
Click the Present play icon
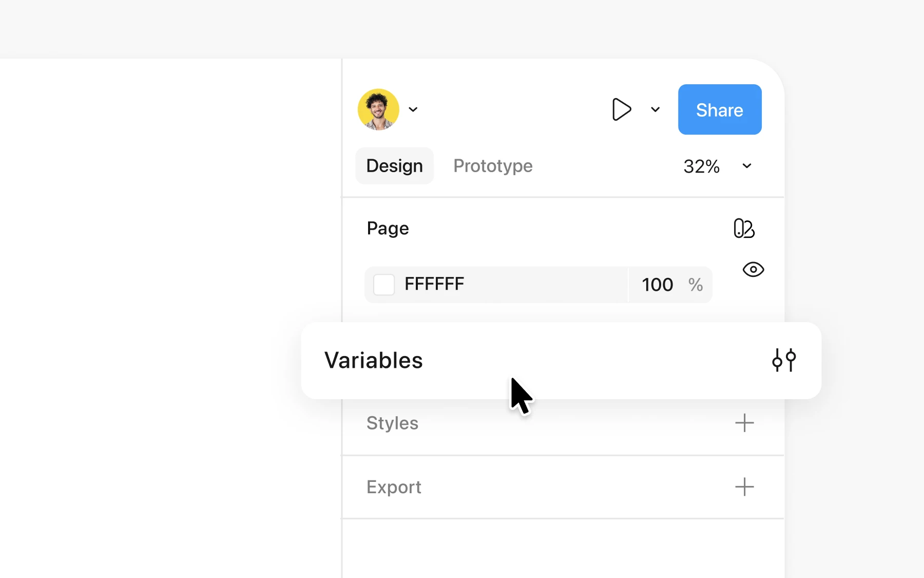621,109
